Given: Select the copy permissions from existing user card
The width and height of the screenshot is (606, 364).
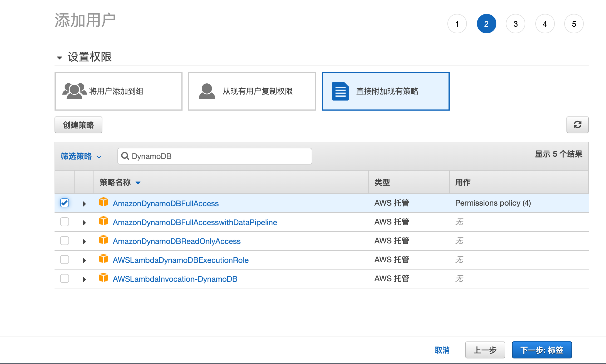Looking at the screenshot, I should click(x=252, y=91).
